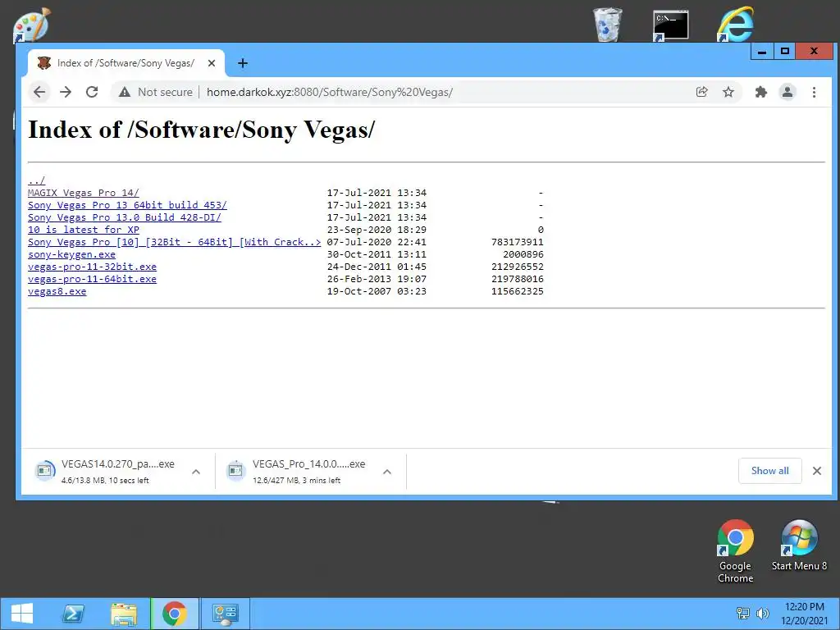Image resolution: width=840 pixels, height=630 pixels.
Task: Select the Paint palette desktop shortcut
Action: coord(31,25)
